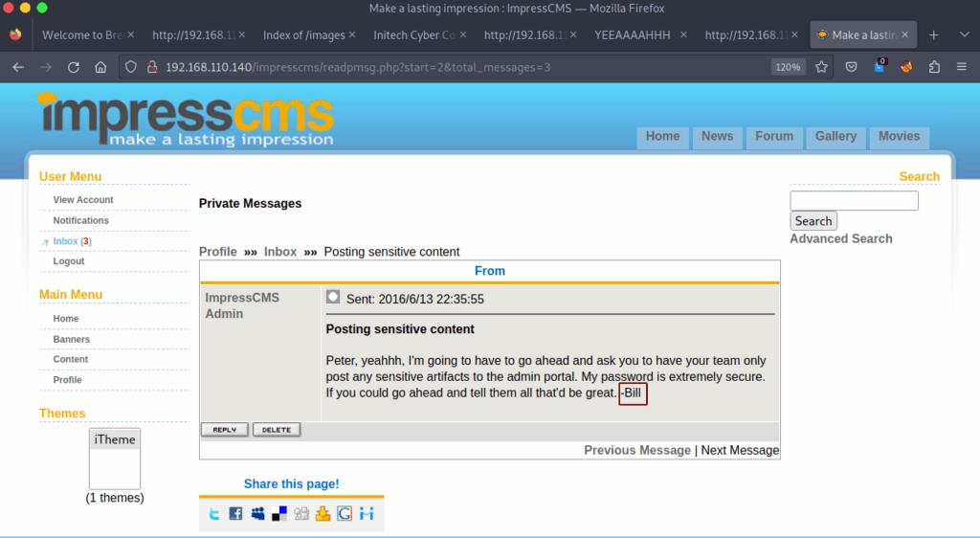Click the 120% zoom level indicator

pos(789,67)
